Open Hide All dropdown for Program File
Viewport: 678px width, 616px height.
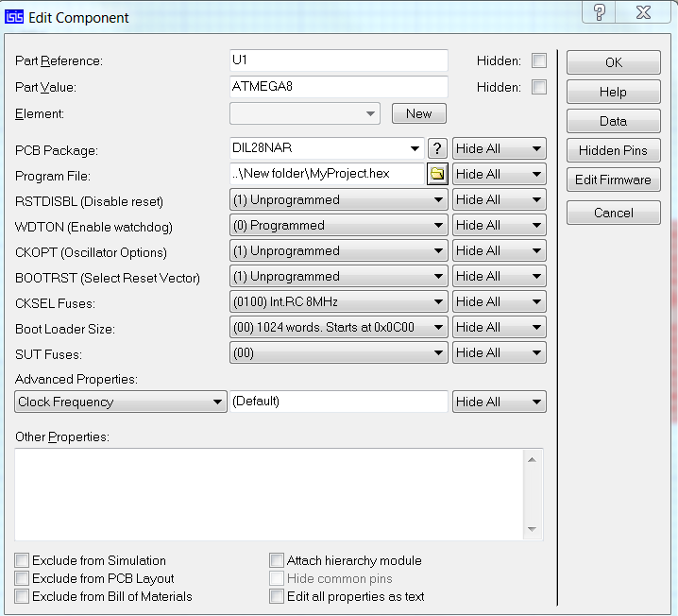point(499,174)
